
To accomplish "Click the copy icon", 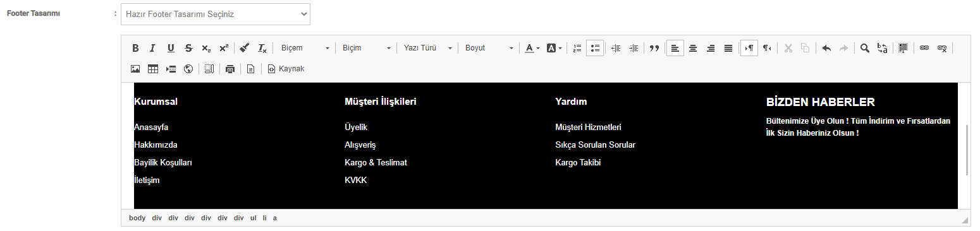I will pos(805,48).
